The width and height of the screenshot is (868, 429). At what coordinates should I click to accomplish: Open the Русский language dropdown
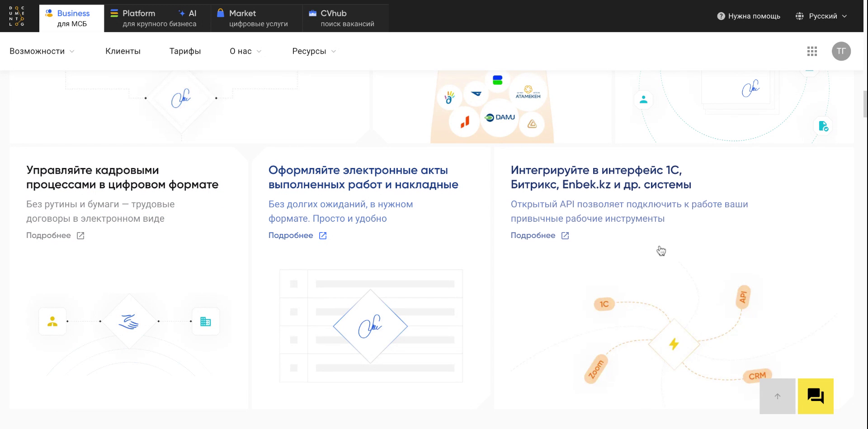[x=823, y=15]
